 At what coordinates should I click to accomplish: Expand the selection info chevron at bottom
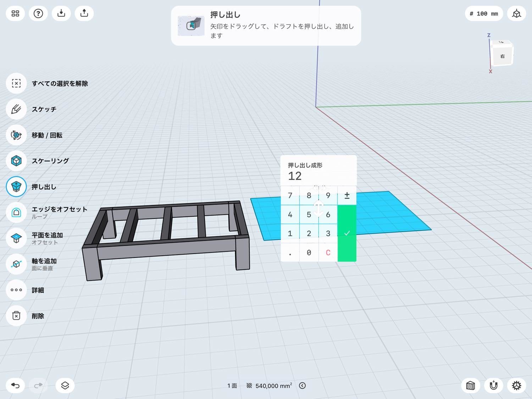[x=302, y=386]
